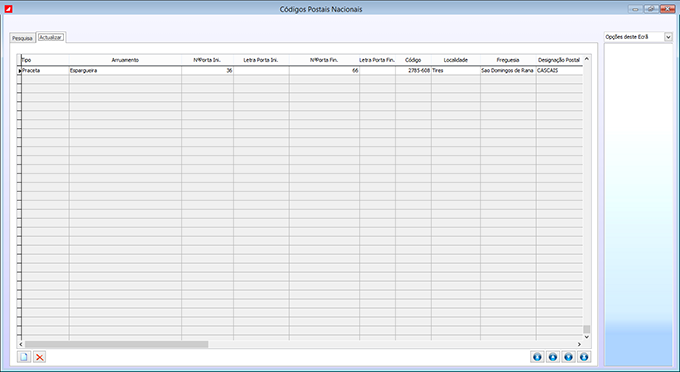Select the Praceta cell
The height and width of the screenshot is (372, 680).
(45, 70)
